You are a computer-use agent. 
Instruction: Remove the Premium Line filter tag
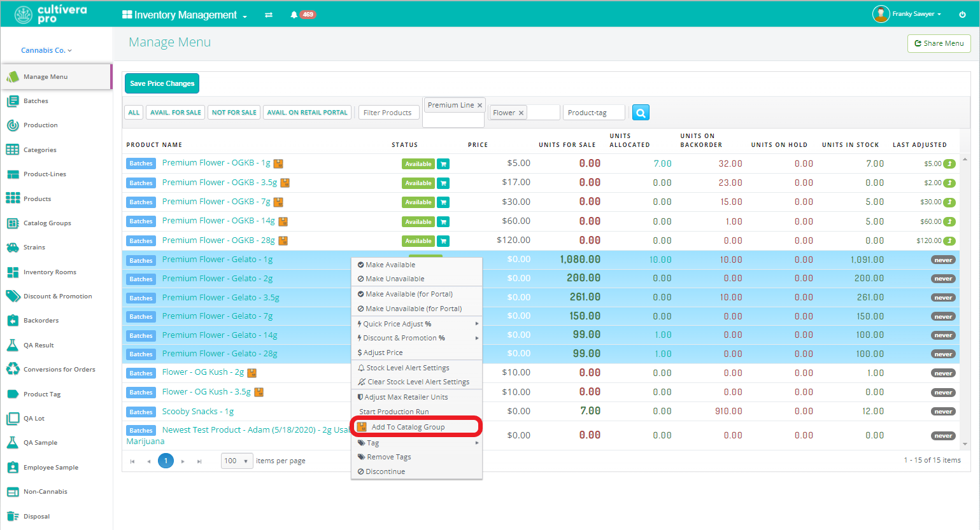(x=479, y=106)
